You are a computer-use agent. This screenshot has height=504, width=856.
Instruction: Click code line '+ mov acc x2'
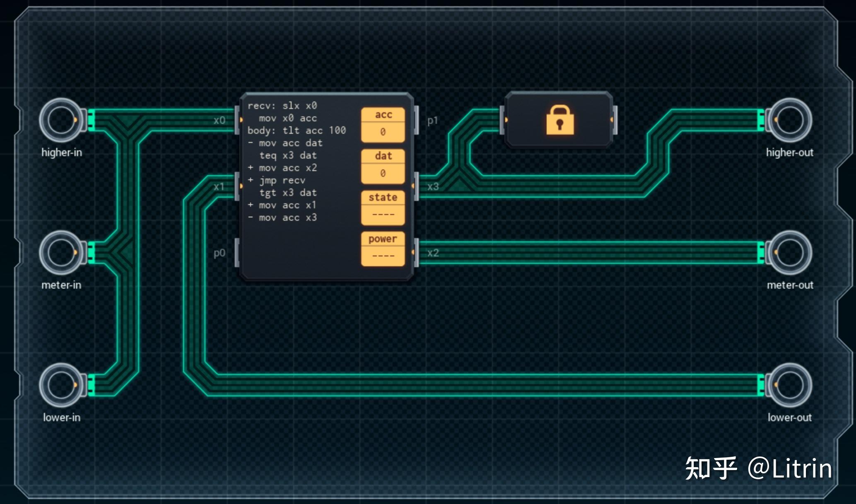pos(282,168)
